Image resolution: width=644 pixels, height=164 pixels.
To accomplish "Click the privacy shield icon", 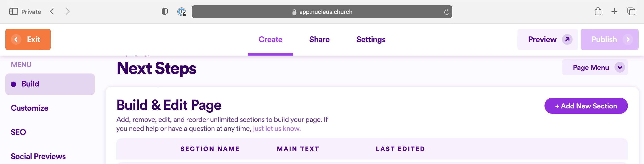I will pos(165,11).
